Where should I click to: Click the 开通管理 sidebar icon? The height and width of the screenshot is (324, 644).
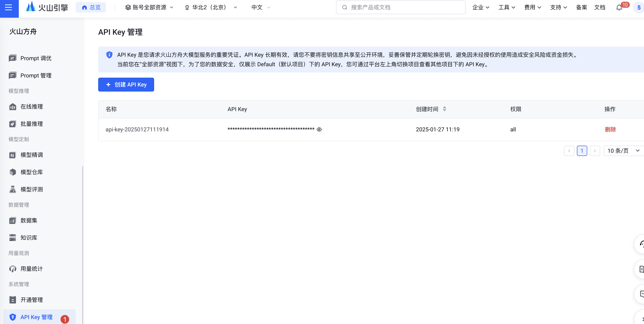pos(13,300)
